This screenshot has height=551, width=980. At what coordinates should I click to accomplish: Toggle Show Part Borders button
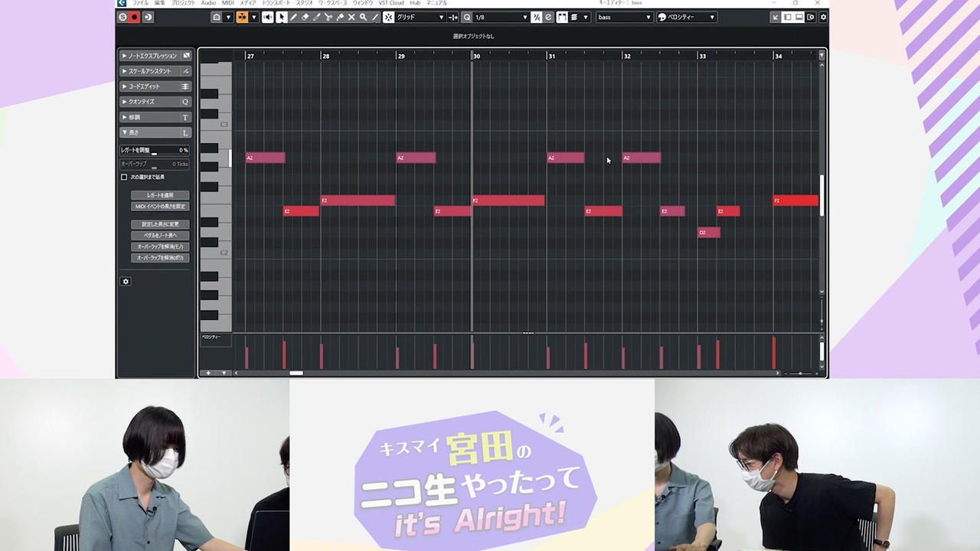click(562, 17)
